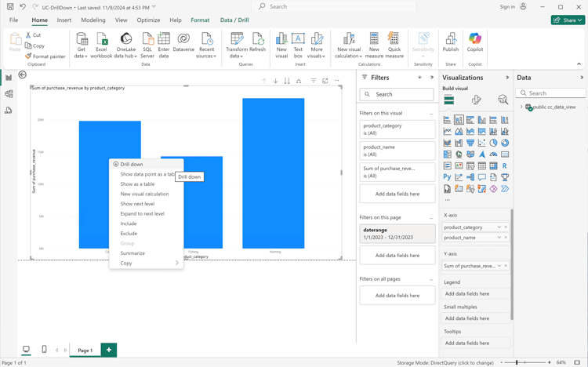The image size is (588, 367).
Task: Click Storage Mode: DirectQuery status text
Action: point(445,363)
